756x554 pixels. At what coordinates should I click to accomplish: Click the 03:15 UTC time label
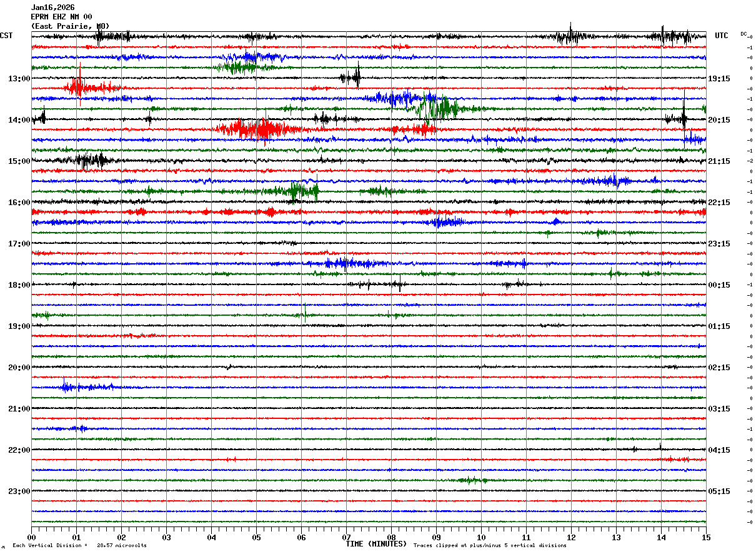point(719,409)
